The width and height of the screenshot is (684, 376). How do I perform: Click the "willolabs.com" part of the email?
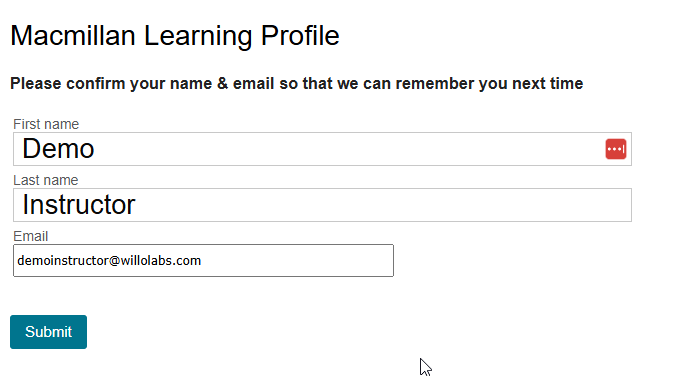(161, 261)
